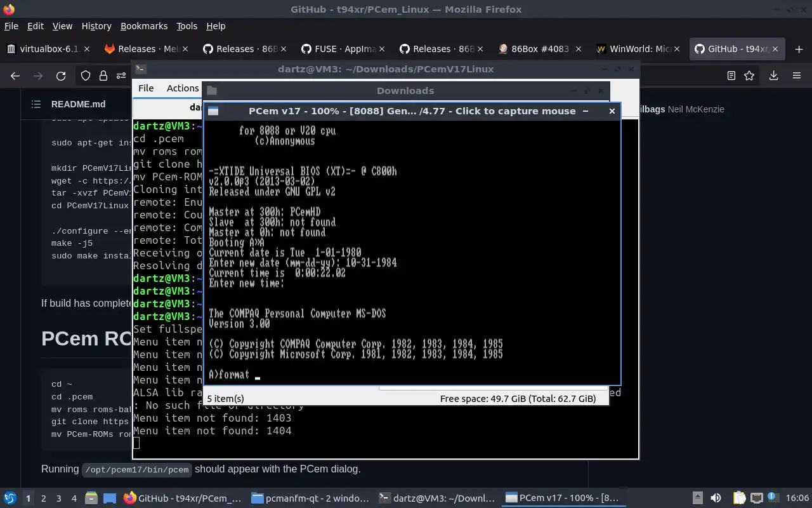This screenshot has height=508, width=812.
Task: Open the Firefox File menu
Action: [x=11, y=26]
